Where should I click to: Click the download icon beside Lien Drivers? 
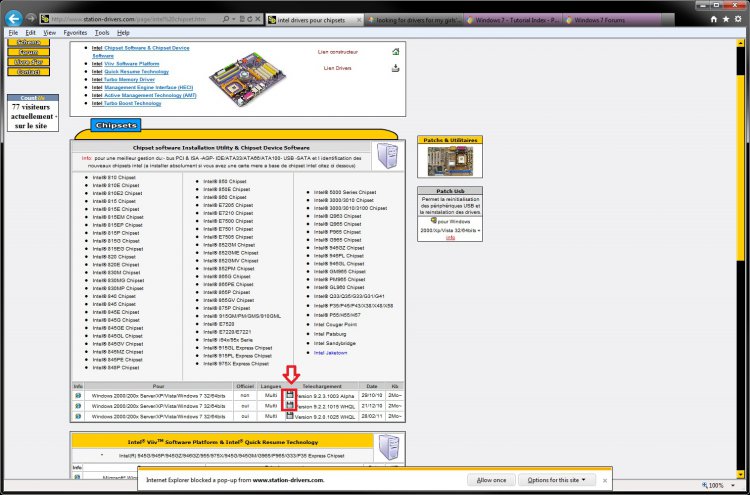395,68
